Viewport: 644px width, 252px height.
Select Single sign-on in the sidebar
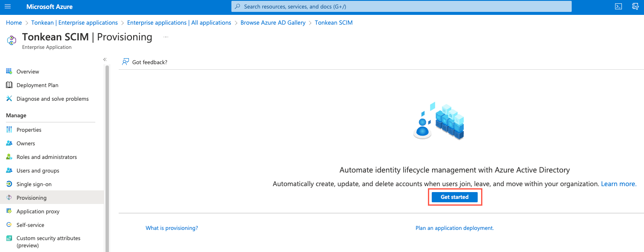pos(34,184)
